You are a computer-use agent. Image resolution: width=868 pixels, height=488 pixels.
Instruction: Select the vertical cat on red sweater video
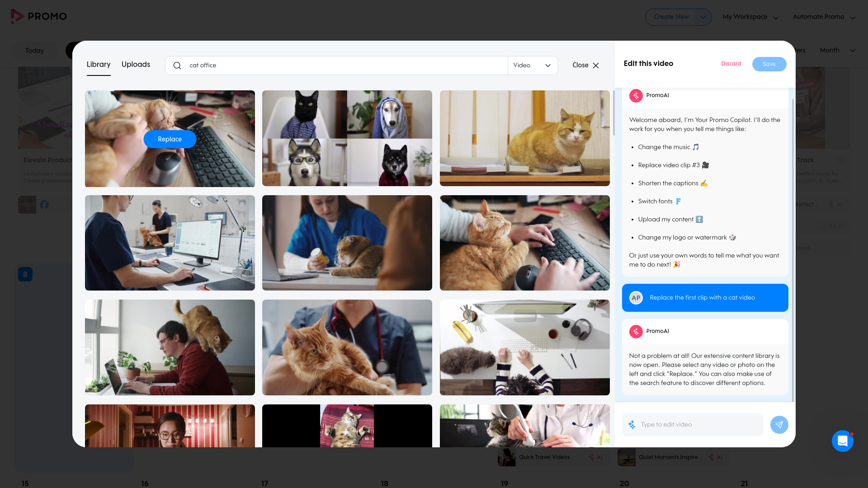347,426
